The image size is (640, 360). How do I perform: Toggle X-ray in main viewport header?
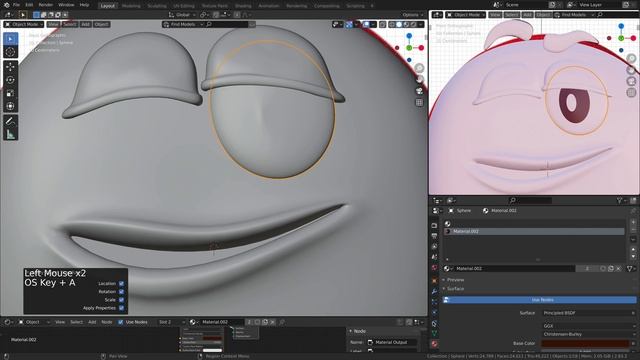click(x=382, y=24)
